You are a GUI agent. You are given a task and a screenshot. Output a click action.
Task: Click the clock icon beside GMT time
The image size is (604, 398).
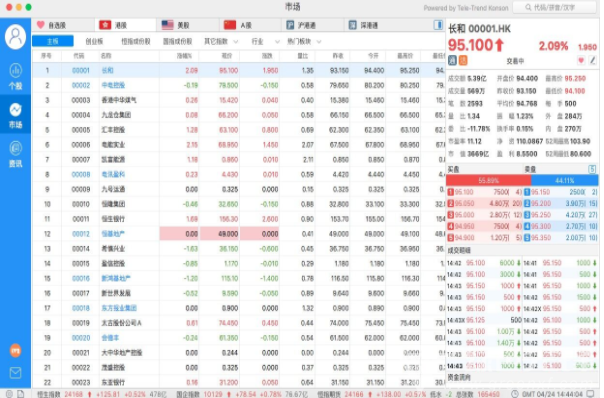(515, 394)
